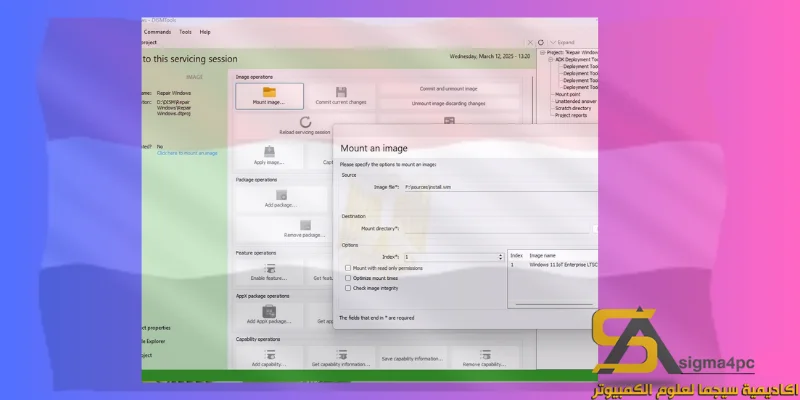Click the Mount directory input field
This screenshot has width=800, height=400.
[496, 229]
